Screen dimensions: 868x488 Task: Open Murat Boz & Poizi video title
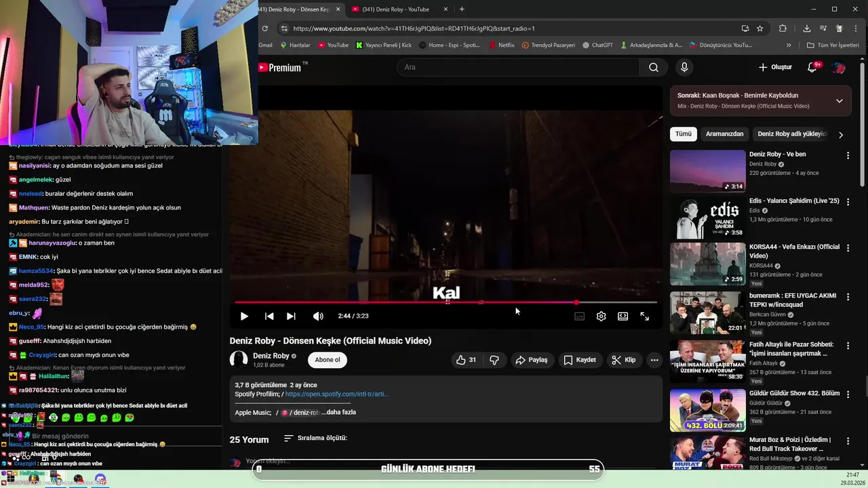point(790,444)
